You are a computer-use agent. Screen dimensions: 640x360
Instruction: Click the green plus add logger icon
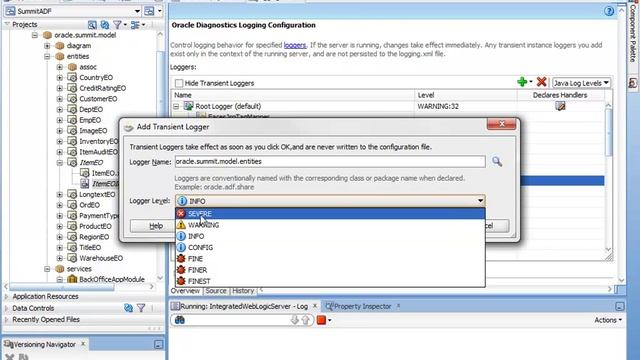(522, 82)
